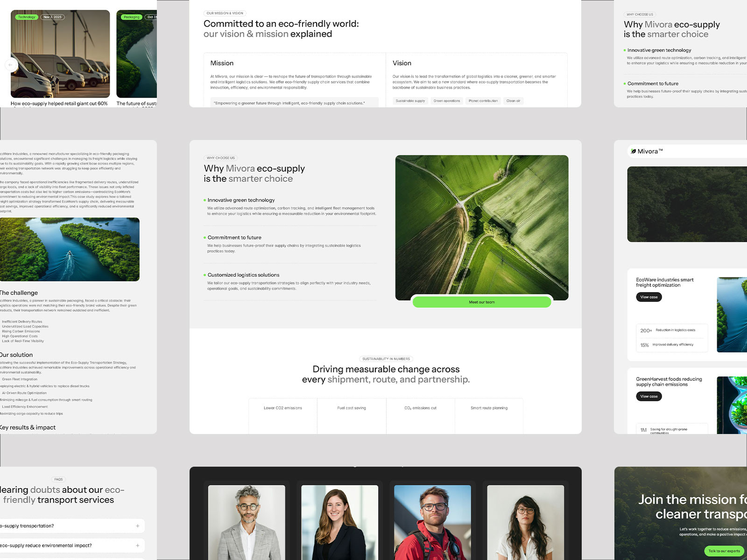
Task: Click the plus icon on the transportation FAQ
Action: (137, 525)
